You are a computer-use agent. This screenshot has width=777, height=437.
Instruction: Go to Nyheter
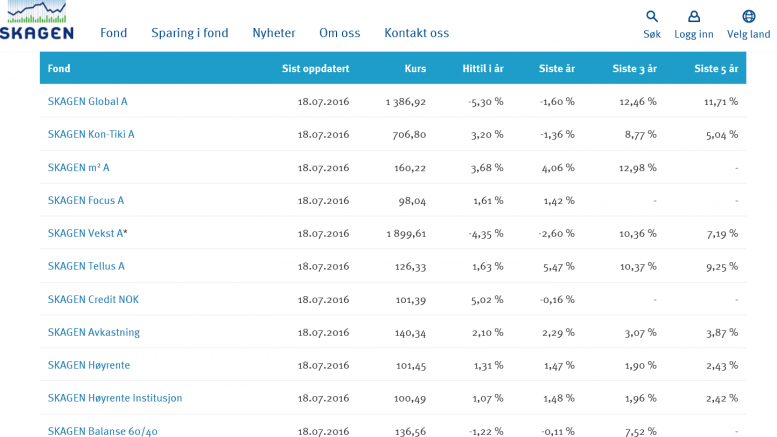[x=274, y=33]
